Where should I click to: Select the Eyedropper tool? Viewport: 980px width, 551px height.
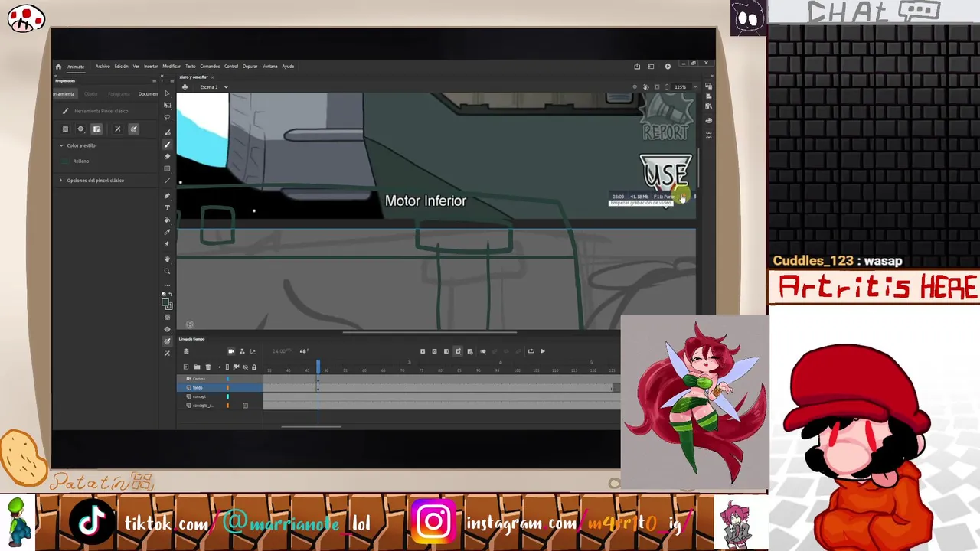pos(168,232)
